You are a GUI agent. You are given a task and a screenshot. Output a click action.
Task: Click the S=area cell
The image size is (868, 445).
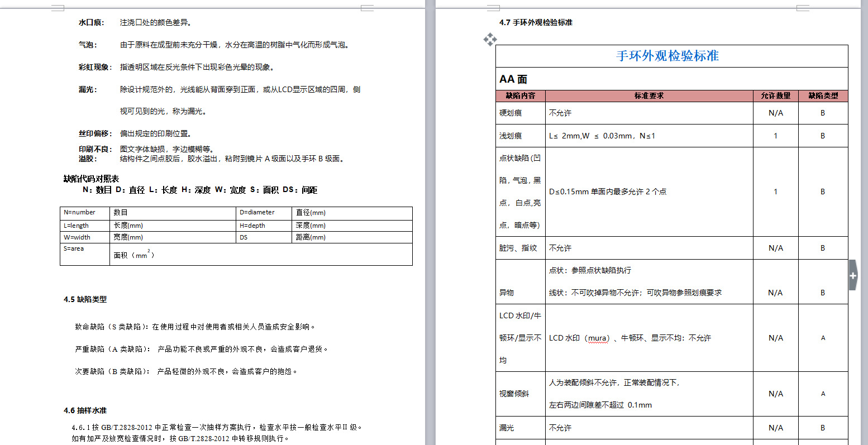(x=85, y=254)
